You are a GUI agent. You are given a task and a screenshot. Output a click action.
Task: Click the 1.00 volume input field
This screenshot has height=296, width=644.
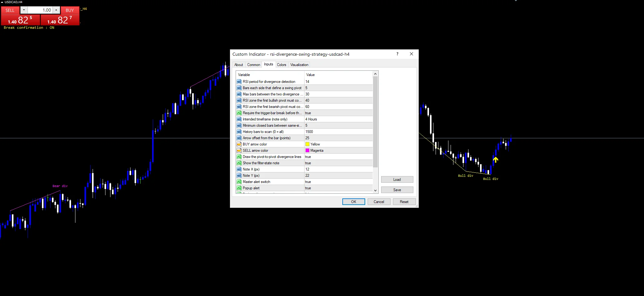point(40,10)
